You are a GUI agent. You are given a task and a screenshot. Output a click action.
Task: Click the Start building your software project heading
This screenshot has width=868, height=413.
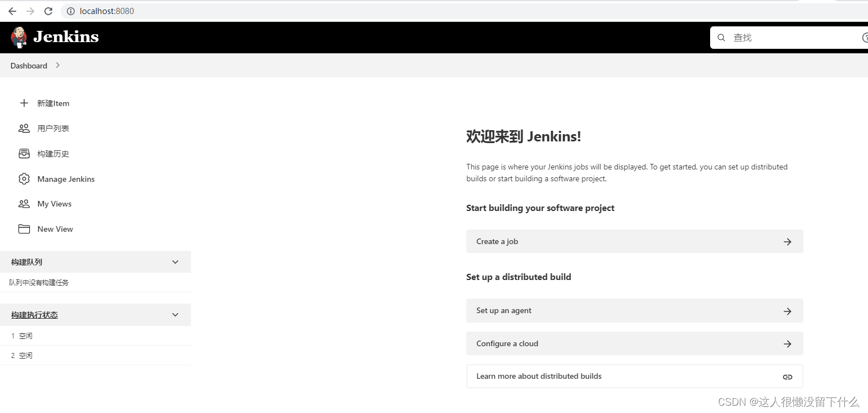[540, 208]
